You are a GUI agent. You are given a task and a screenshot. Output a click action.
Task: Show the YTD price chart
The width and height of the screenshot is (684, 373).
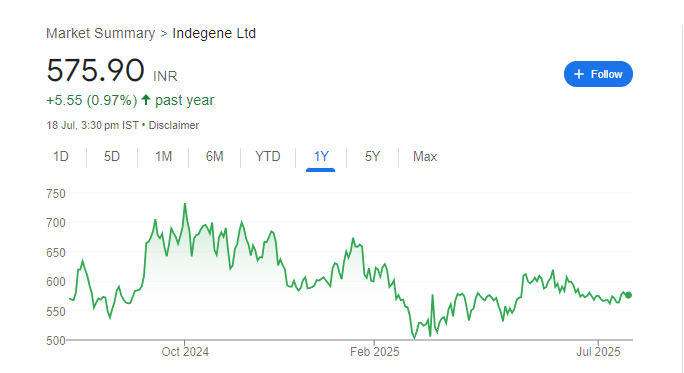tap(267, 156)
